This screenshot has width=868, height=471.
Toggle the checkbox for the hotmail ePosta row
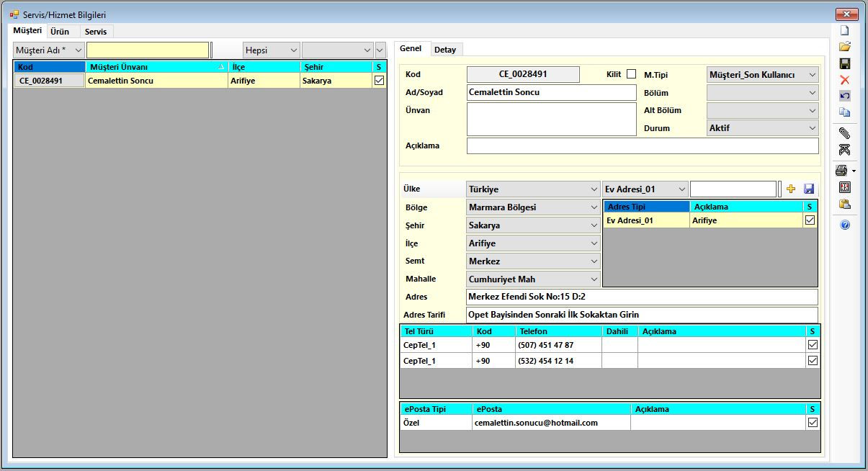pos(813,423)
